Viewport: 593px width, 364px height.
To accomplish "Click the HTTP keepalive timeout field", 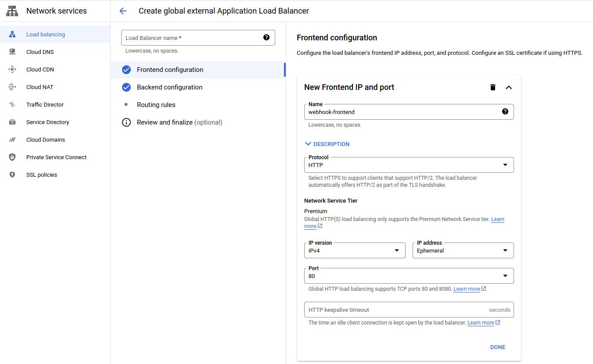I will point(409,310).
